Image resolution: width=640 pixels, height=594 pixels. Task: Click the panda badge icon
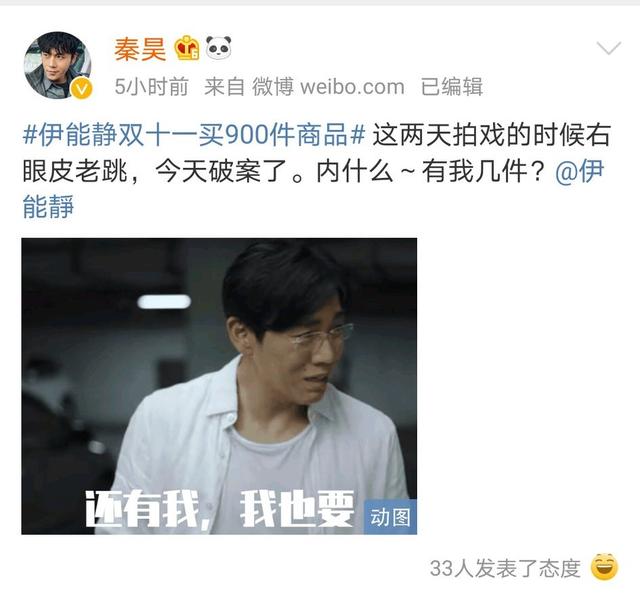tap(218, 47)
